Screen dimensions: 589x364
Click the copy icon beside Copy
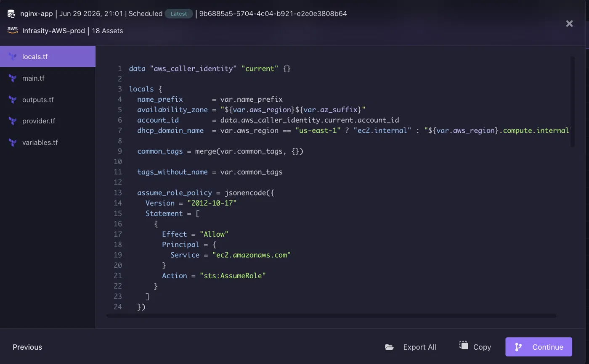tap(464, 346)
